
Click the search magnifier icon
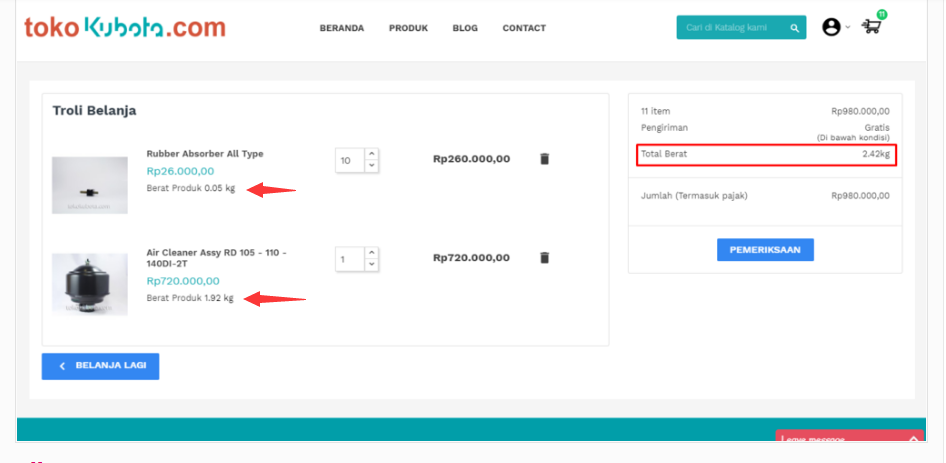(x=795, y=28)
